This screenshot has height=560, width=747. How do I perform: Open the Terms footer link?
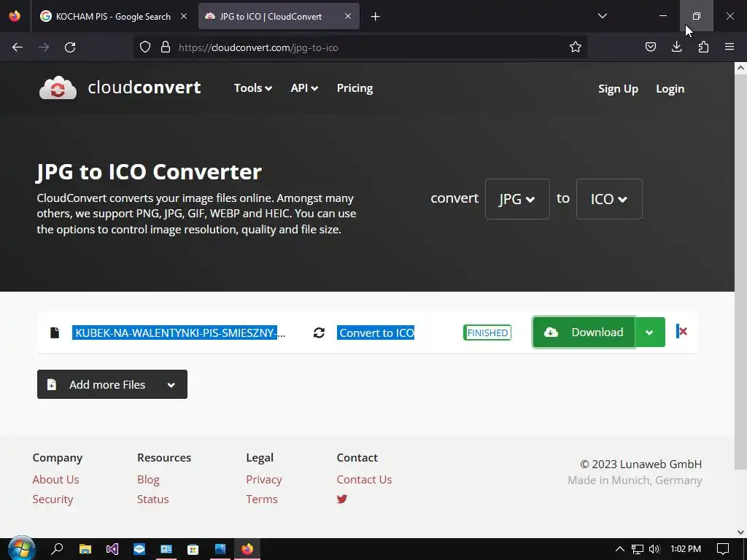tap(262, 499)
